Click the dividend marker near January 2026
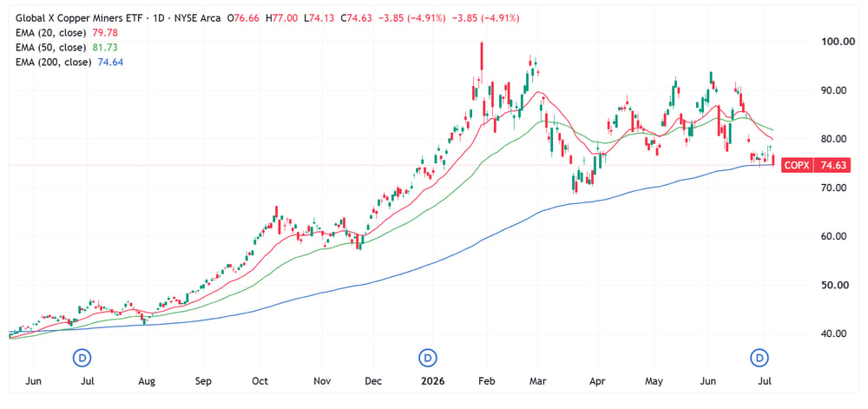The height and width of the screenshot is (409, 868). 427,358
